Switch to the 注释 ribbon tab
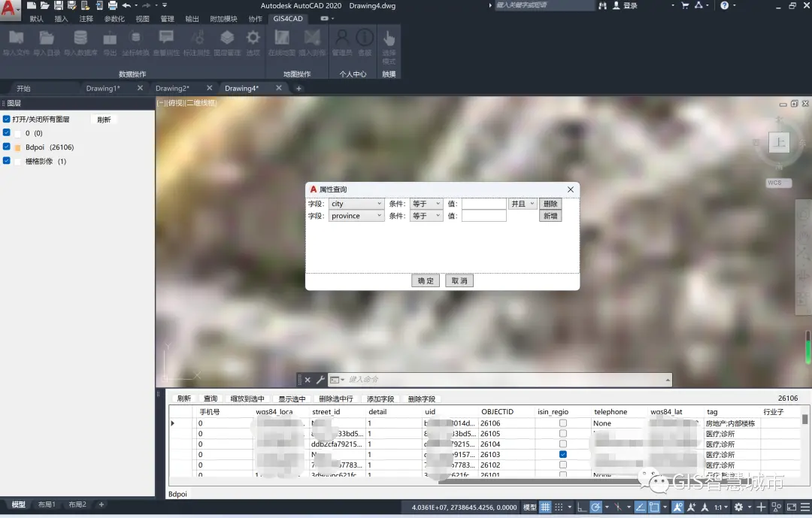 coord(86,19)
